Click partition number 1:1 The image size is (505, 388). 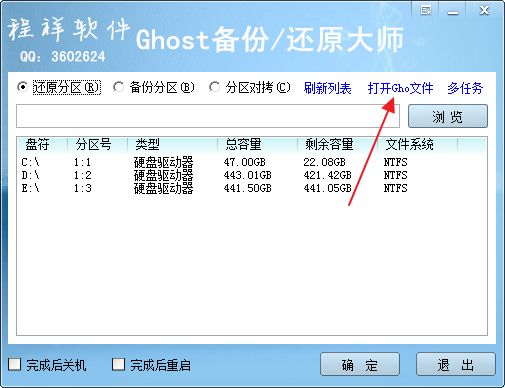point(82,162)
